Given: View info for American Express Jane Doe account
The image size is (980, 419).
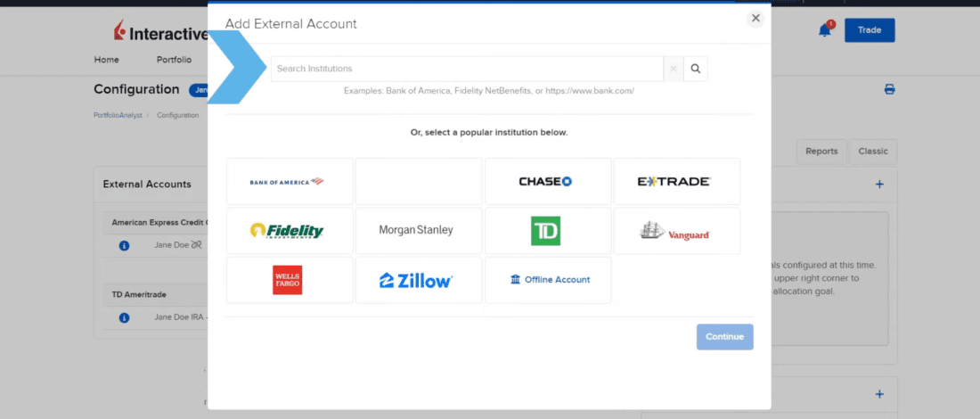Looking at the screenshot, I should coord(125,245).
